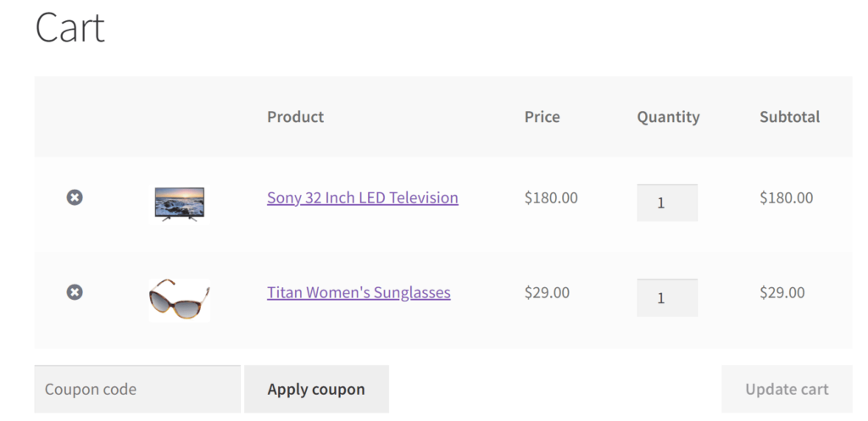Click the $180.00 subtotal for the television
The image size is (868, 421).
click(786, 197)
